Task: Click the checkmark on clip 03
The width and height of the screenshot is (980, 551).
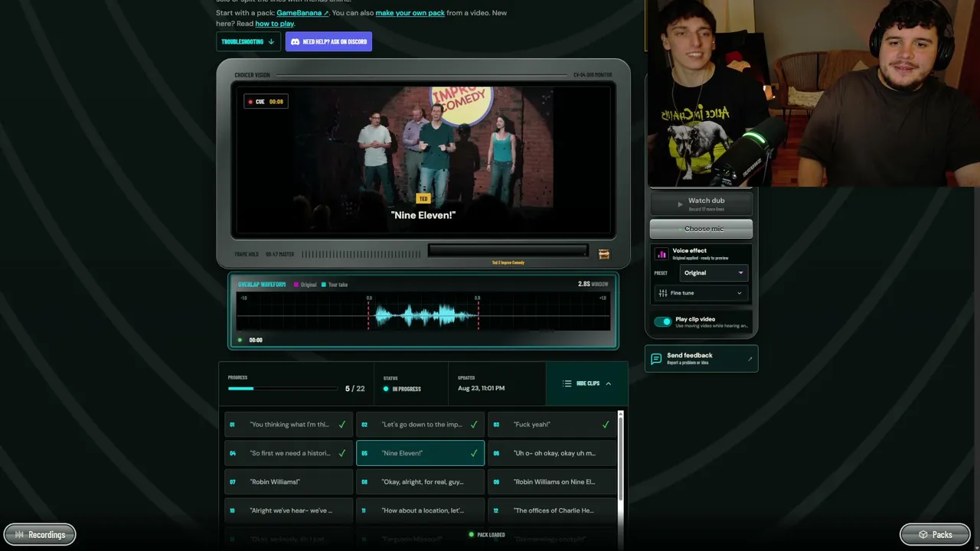Action: click(606, 425)
